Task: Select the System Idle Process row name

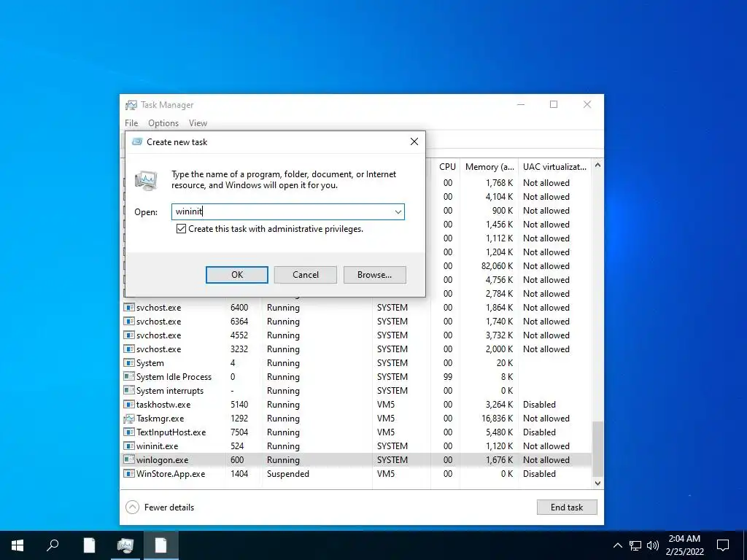Action: coord(174,377)
